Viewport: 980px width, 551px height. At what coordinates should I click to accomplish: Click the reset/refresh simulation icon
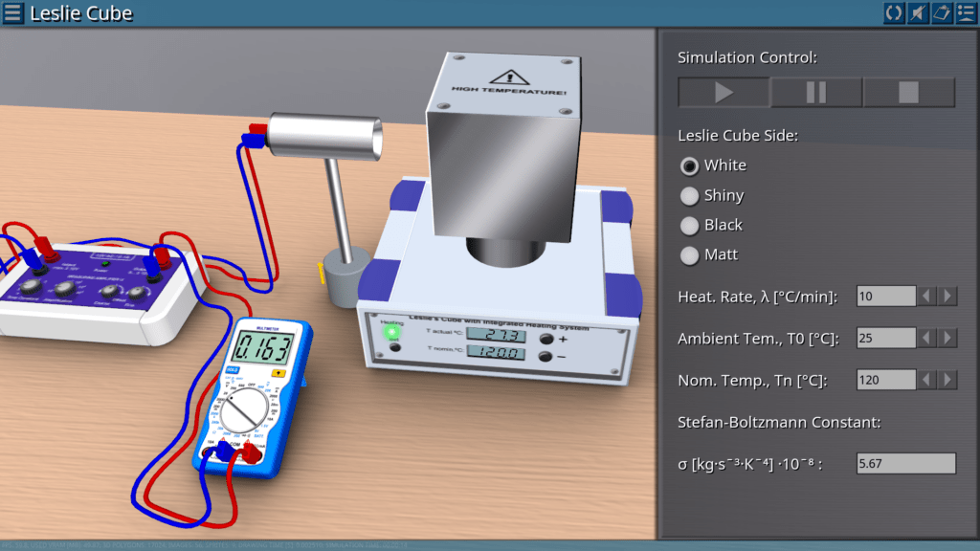pos(893,13)
